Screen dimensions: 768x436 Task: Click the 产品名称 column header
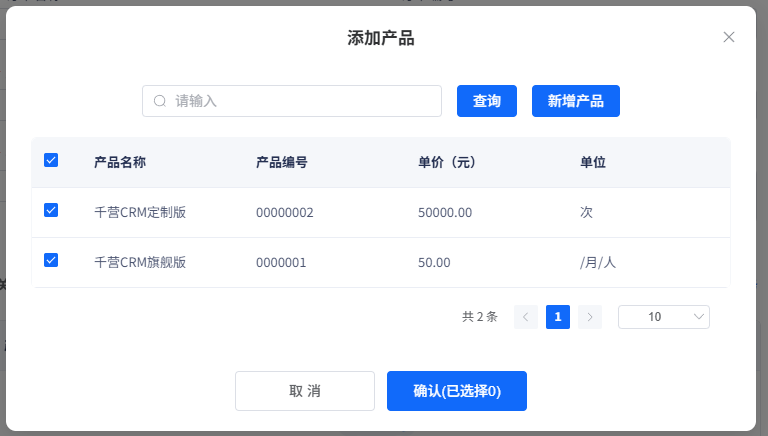coord(120,162)
